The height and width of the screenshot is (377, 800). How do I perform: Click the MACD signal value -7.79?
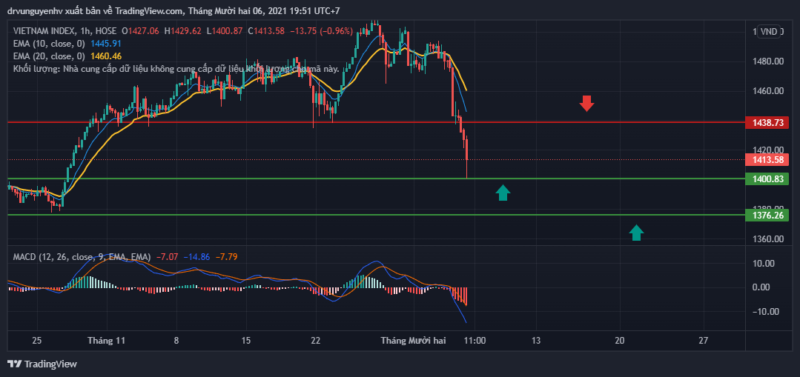tap(226, 257)
